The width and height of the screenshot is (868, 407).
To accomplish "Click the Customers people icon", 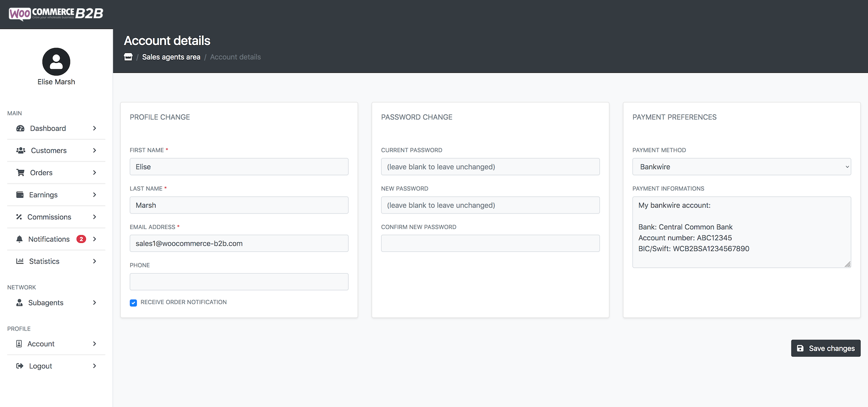I will coord(21,151).
